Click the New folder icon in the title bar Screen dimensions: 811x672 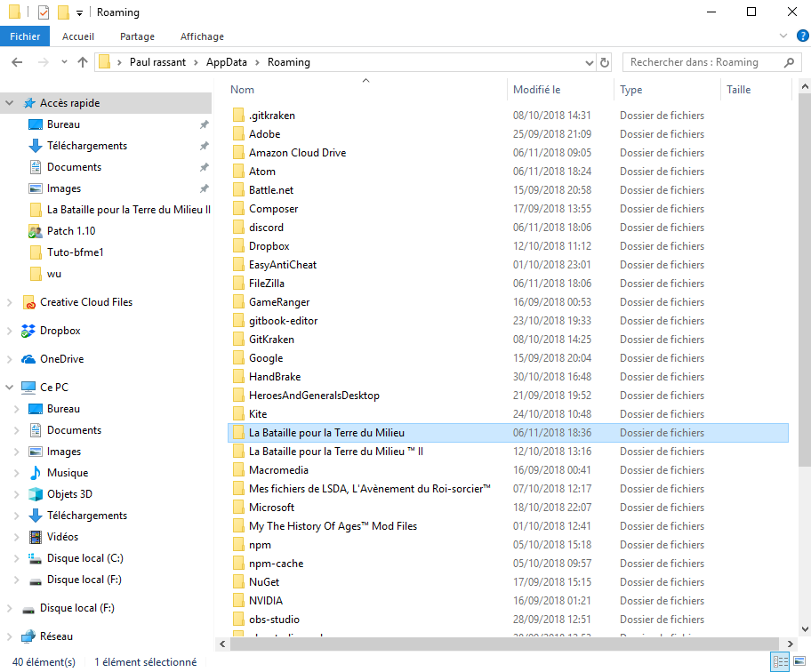63,12
